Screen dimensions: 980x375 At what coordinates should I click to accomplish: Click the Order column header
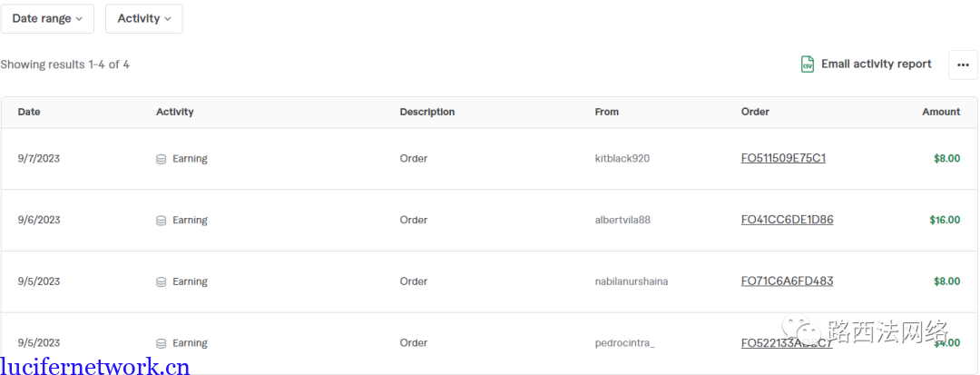click(755, 112)
